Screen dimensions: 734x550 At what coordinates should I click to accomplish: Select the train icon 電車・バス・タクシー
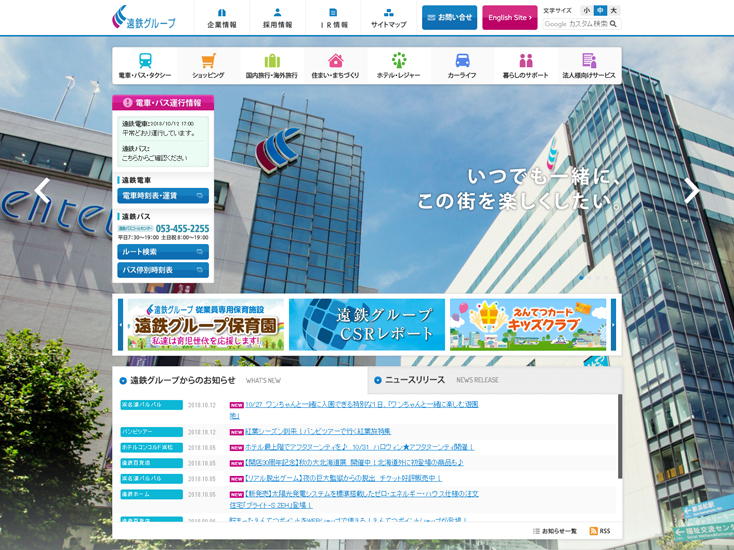(145, 60)
